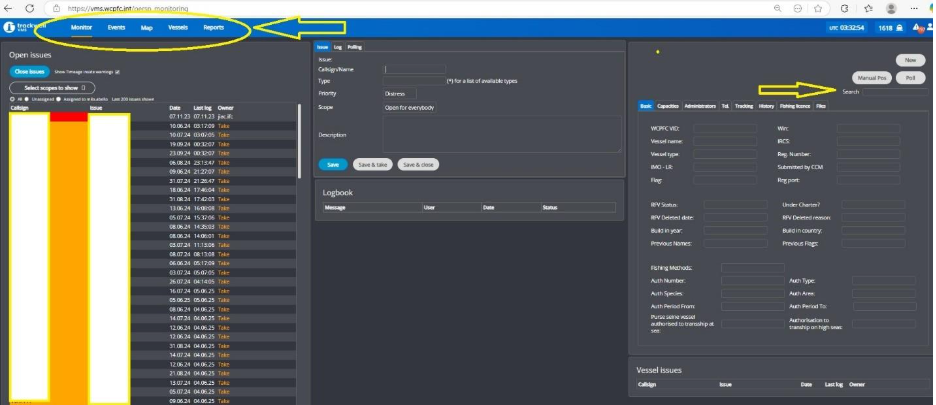
Task: Click the browser address bar URL
Action: click(x=128, y=9)
